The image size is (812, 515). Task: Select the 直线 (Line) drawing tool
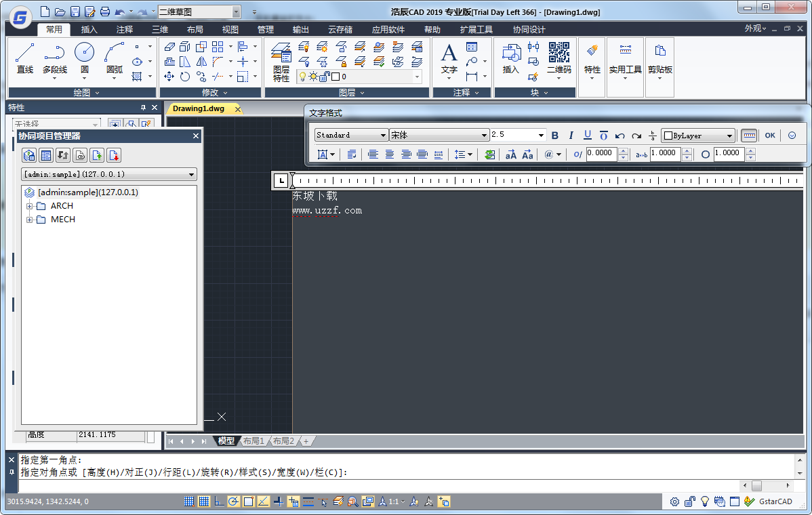coord(25,58)
